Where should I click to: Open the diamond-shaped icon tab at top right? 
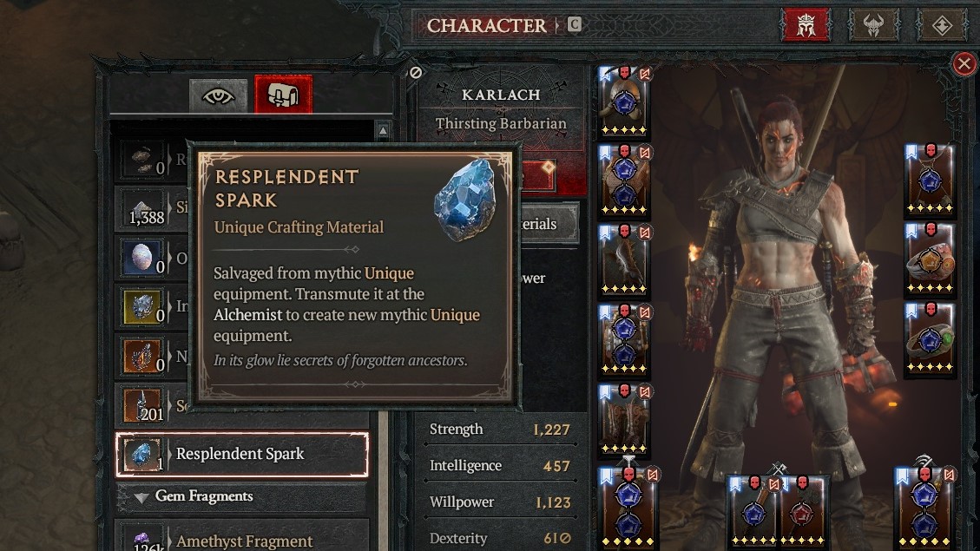click(x=941, y=26)
